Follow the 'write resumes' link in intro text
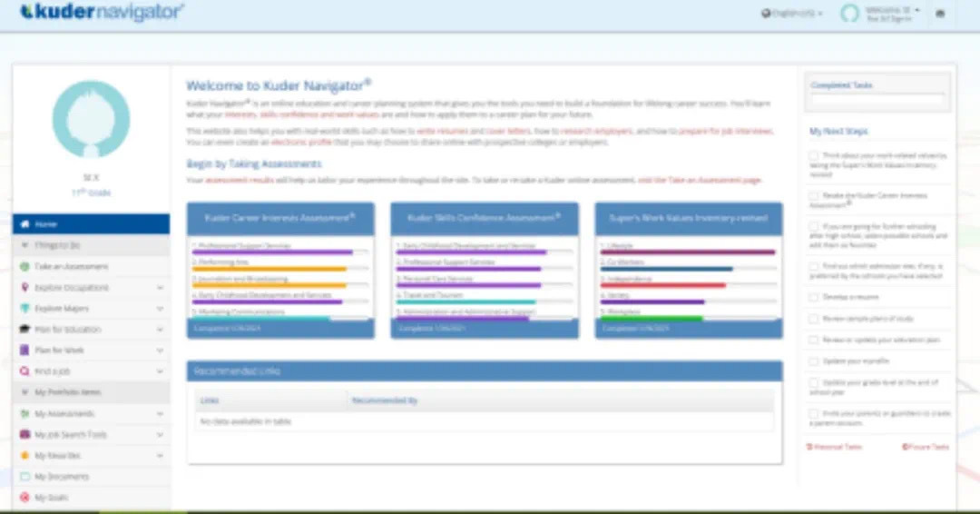 [442, 131]
